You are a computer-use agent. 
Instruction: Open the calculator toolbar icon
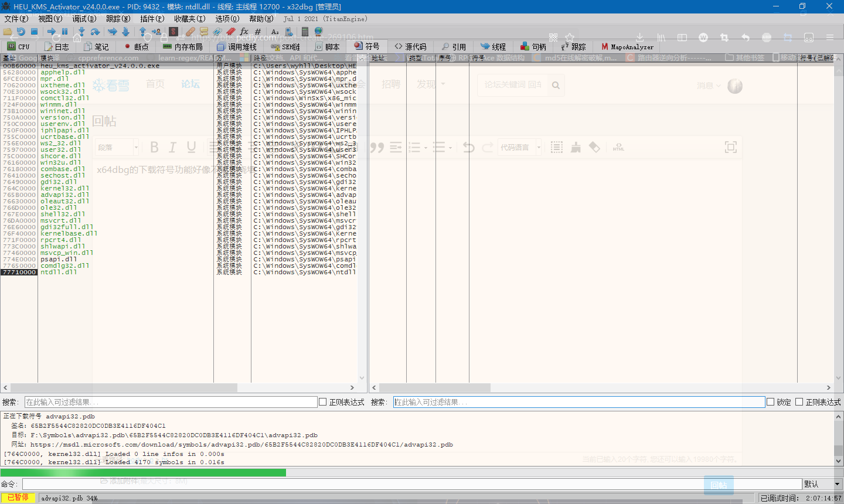click(305, 32)
